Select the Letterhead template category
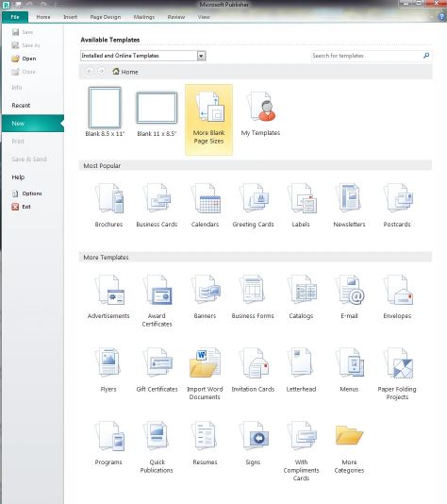Viewport: 447px width, 504px height. coord(301,370)
